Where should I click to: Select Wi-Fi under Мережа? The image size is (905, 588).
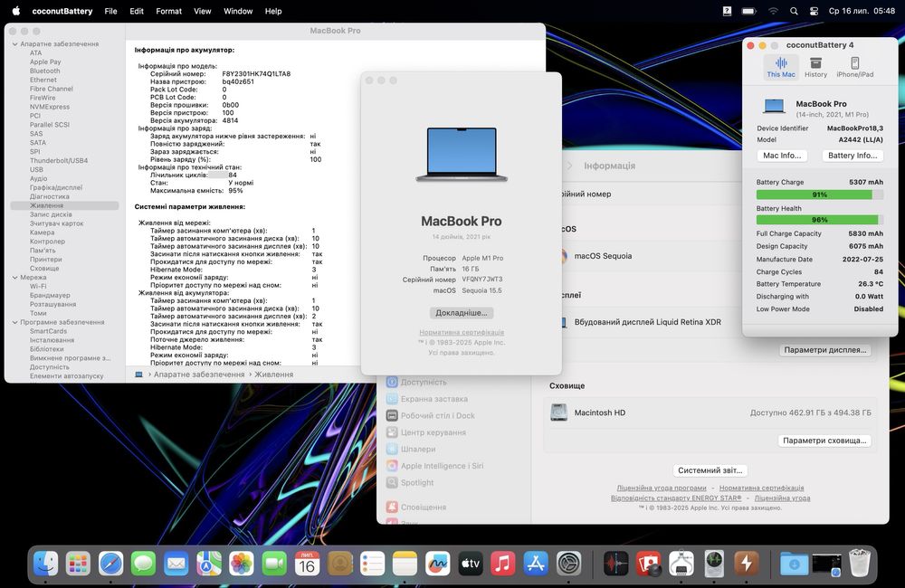tap(38, 286)
